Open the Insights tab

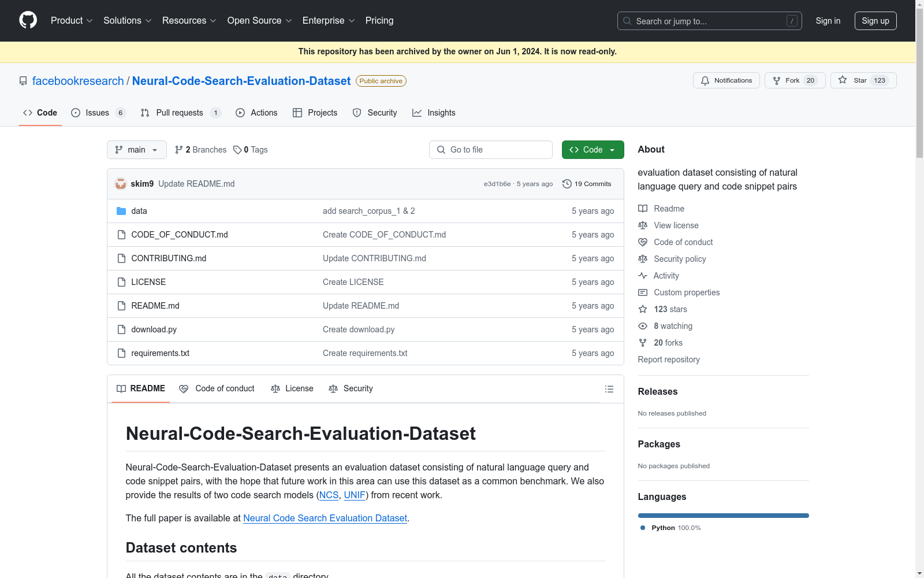[434, 113]
